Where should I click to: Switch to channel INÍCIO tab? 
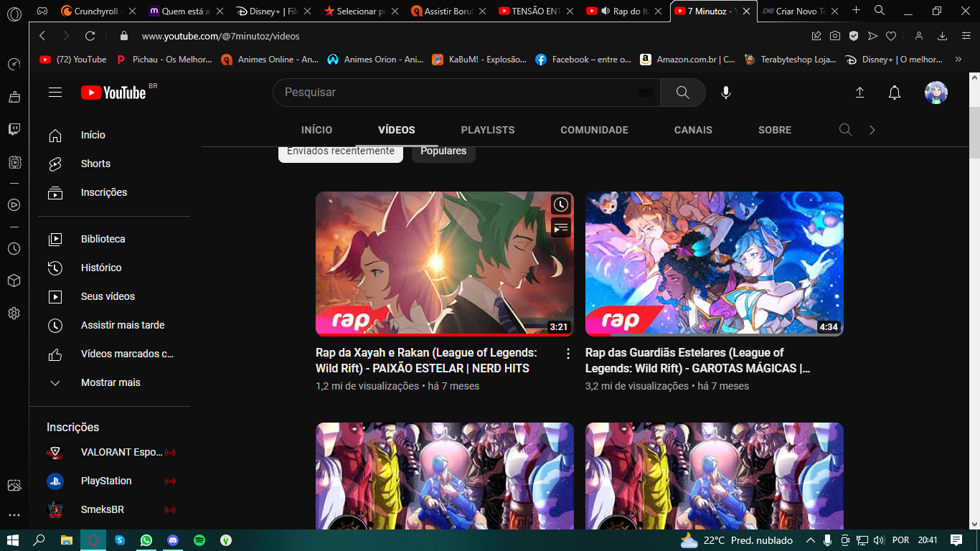[317, 130]
